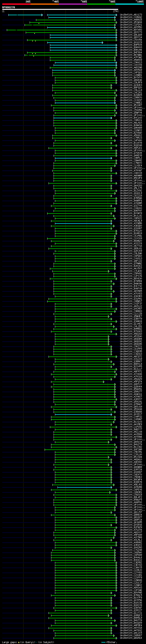Screen dimensions: 146x644
Task: Click query end position label 274
Action: point(115,11)
